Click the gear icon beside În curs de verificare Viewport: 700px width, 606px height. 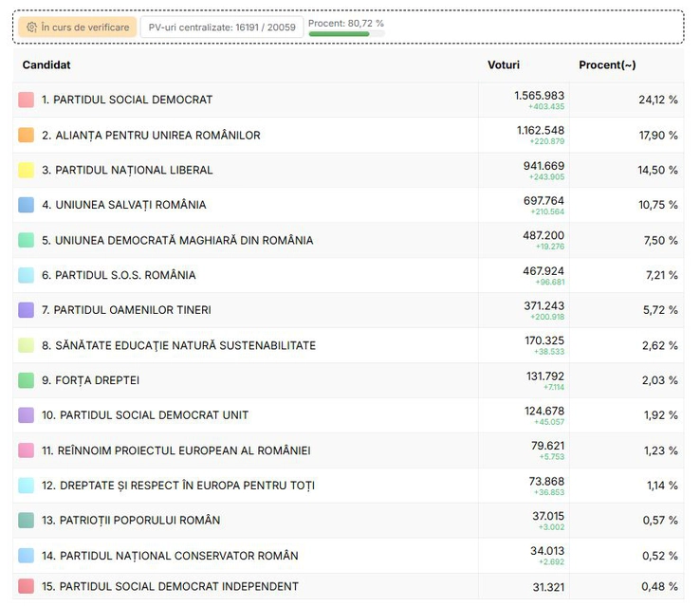(31, 28)
